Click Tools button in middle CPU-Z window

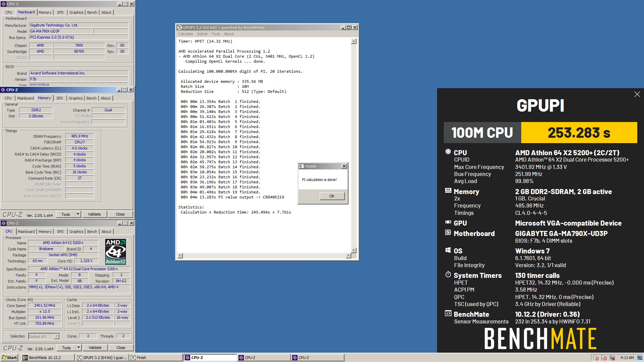pyautogui.click(x=66, y=214)
